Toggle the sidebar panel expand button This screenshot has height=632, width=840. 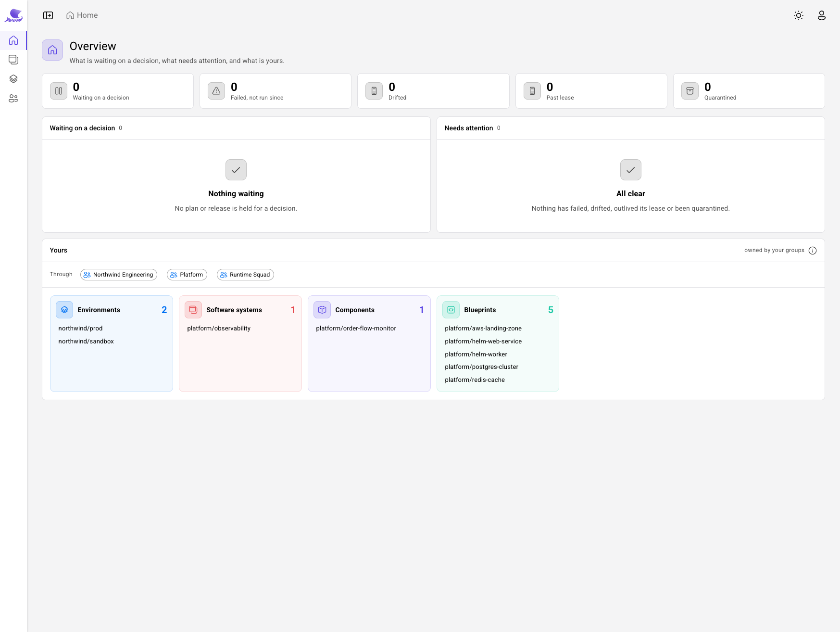(x=48, y=15)
